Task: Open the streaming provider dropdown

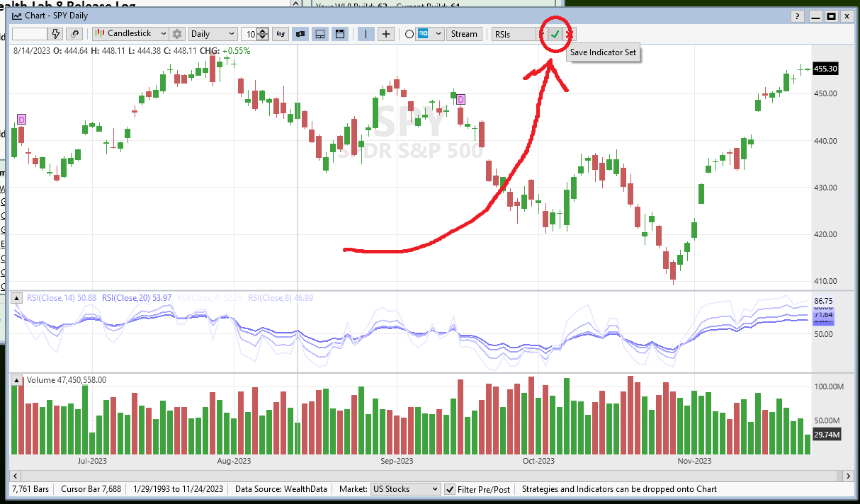Action: (x=430, y=33)
